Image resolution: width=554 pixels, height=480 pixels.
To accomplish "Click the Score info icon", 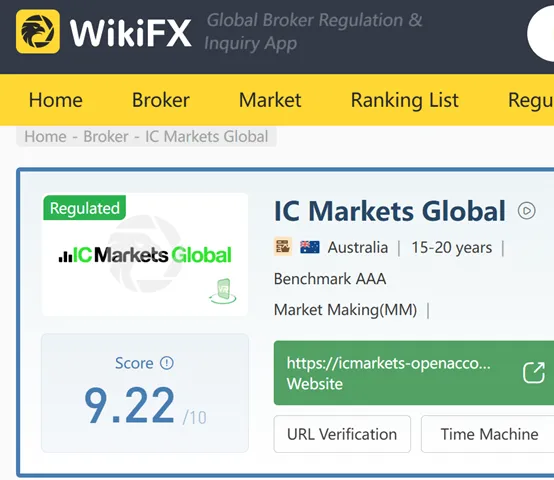I will (167, 363).
